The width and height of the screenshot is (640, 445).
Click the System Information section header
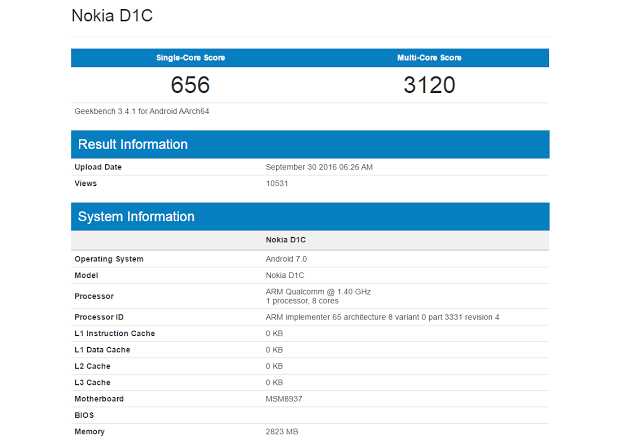pos(136,216)
